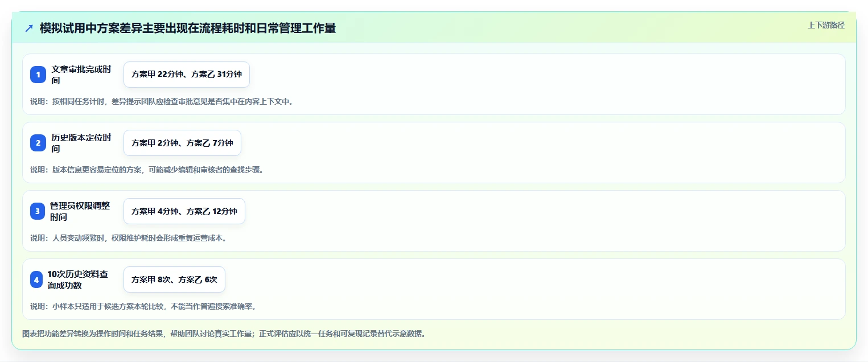Click the number 4 badge
The image size is (868, 362).
tap(36, 279)
